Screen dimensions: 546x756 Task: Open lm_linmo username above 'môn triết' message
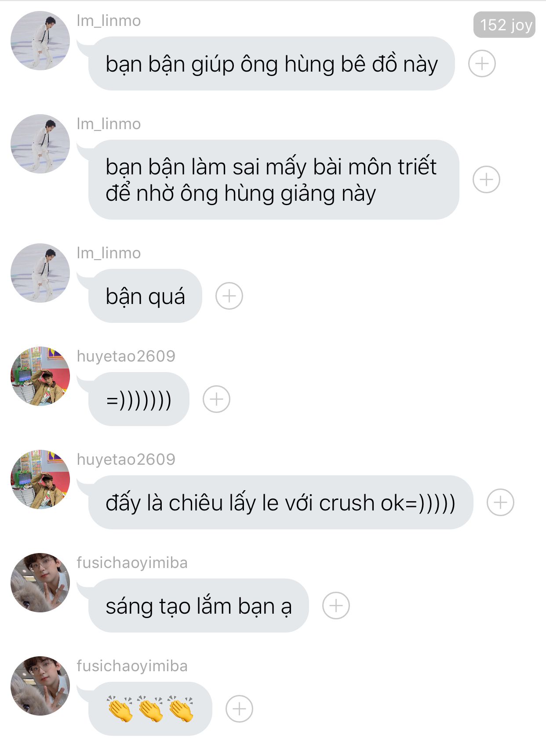tap(109, 124)
